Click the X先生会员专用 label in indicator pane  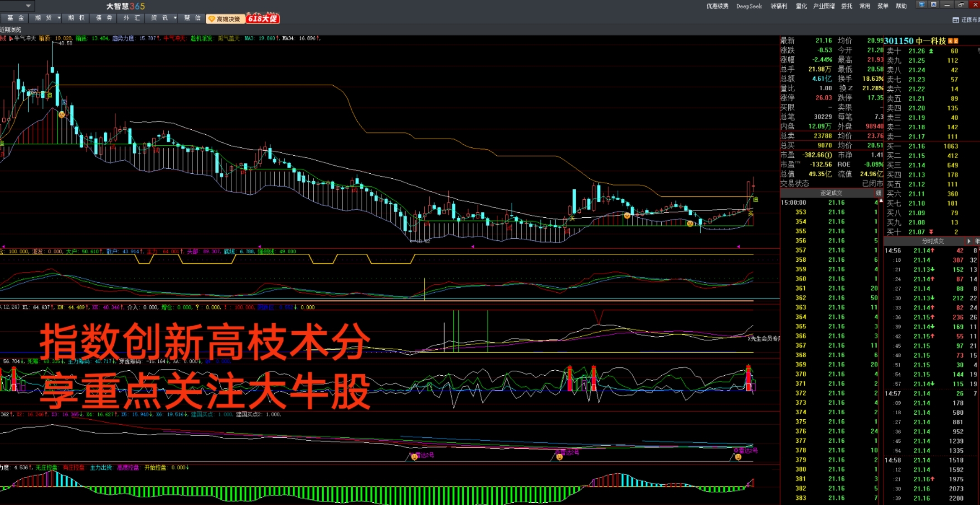coord(764,338)
